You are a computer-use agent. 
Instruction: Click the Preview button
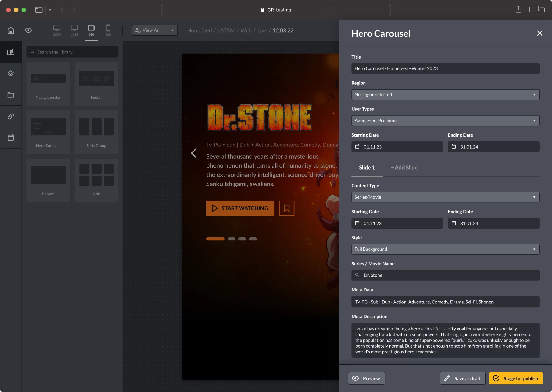point(366,378)
